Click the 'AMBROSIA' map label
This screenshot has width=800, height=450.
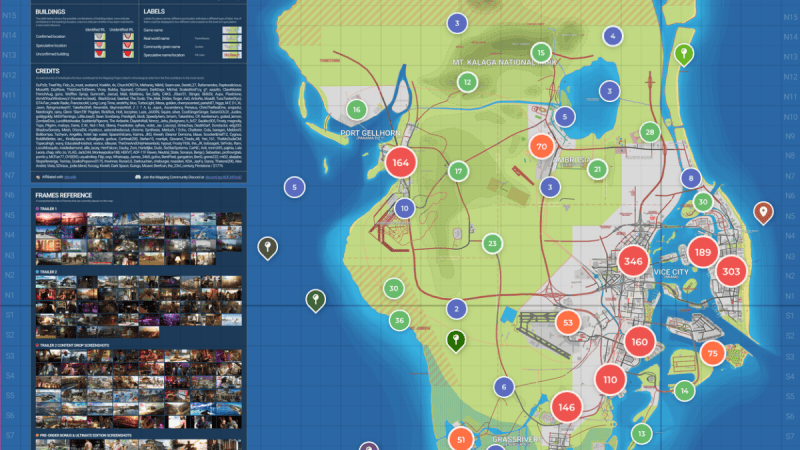572,160
